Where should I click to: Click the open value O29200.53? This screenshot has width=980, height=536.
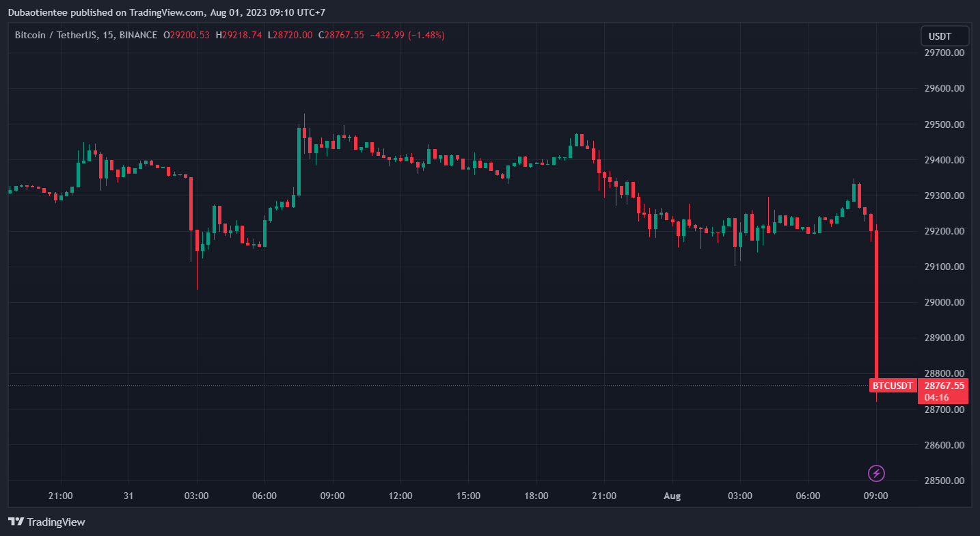(186, 35)
